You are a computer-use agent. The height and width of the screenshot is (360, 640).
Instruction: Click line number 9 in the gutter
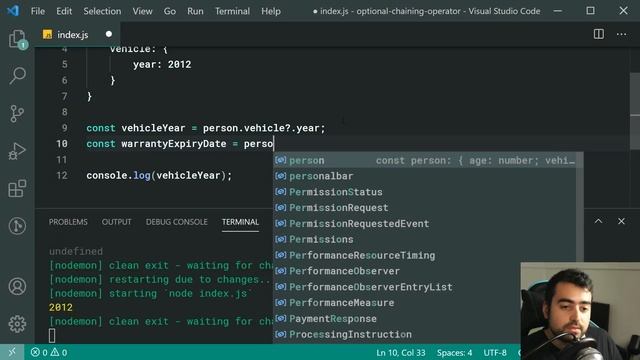(64, 128)
